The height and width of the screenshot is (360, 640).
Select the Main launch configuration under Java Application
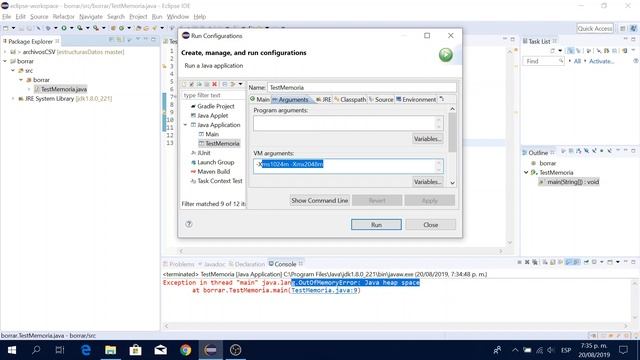(x=209, y=134)
